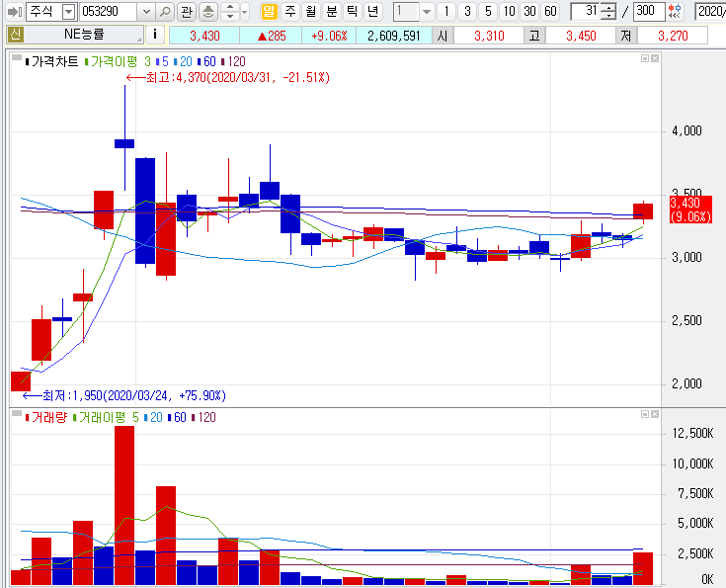Open the interval value dropdown showing 1

click(427, 12)
